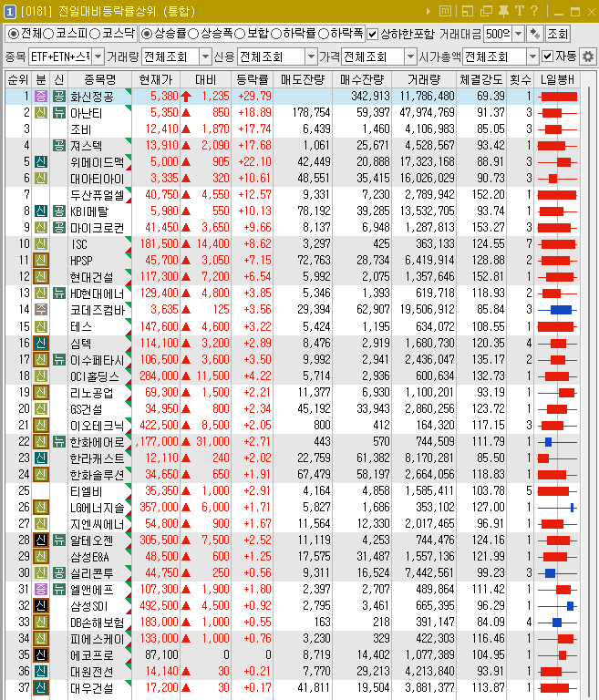Click the 매도잔량 column header
Image resolution: width=599 pixels, height=700 pixels.
303,80
